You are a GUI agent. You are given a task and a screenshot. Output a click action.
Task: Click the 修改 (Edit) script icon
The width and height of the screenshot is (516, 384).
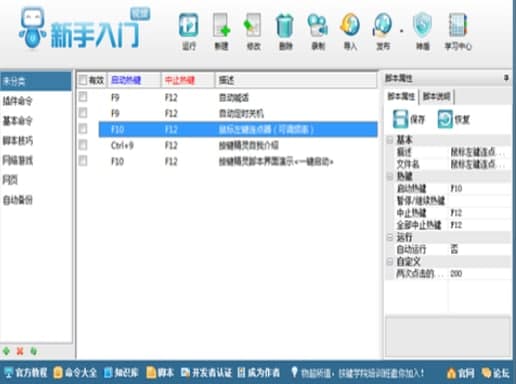click(x=253, y=25)
